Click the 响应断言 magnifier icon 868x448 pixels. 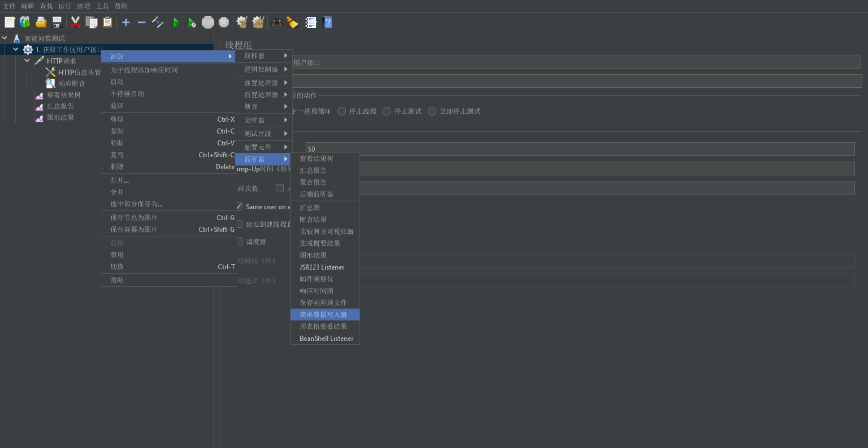click(50, 83)
